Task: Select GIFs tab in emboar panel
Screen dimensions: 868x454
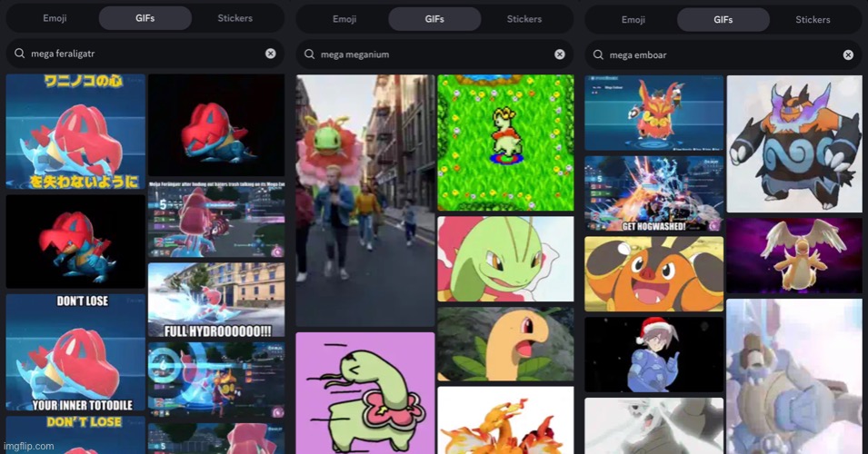Action: click(x=723, y=19)
